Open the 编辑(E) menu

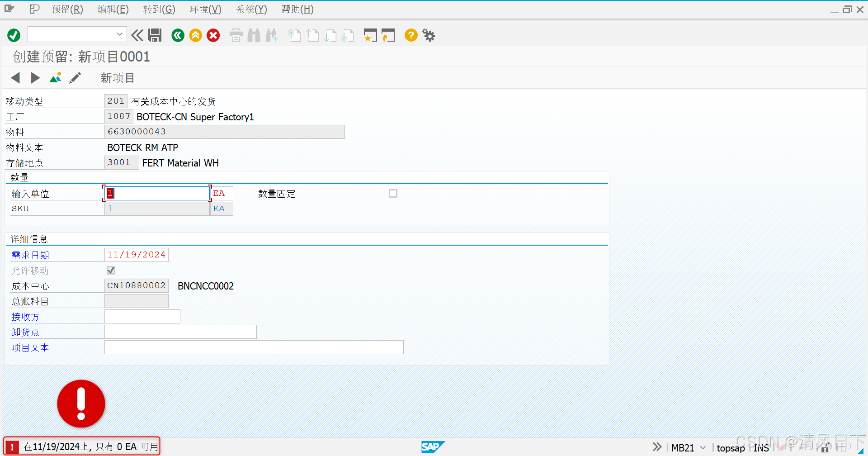(x=113, y=9)
